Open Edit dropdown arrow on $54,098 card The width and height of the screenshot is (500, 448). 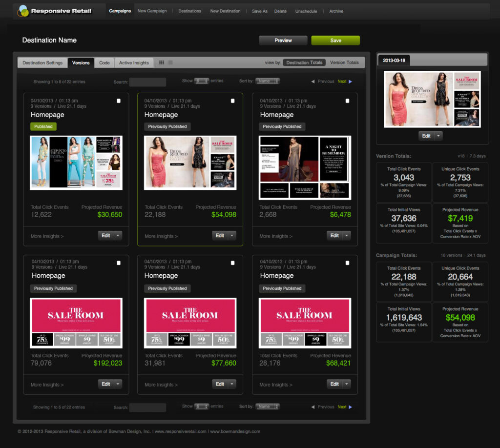tap(232, 236)
